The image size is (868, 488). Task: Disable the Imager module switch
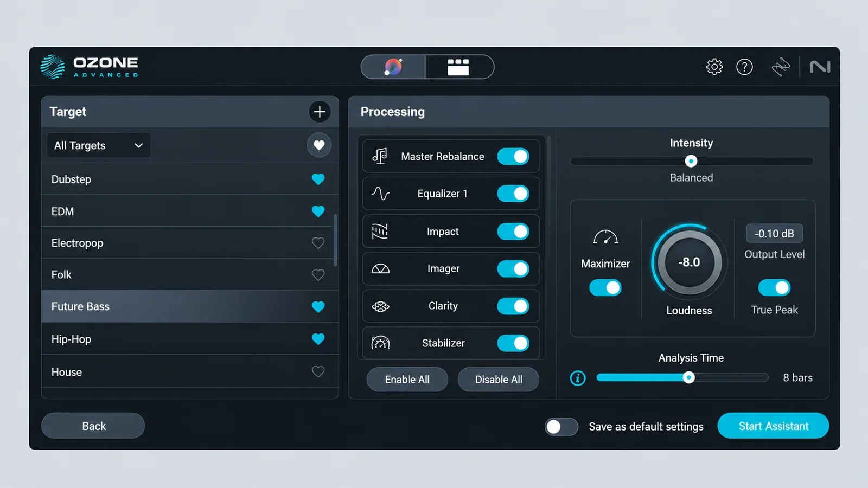(513, 269)
